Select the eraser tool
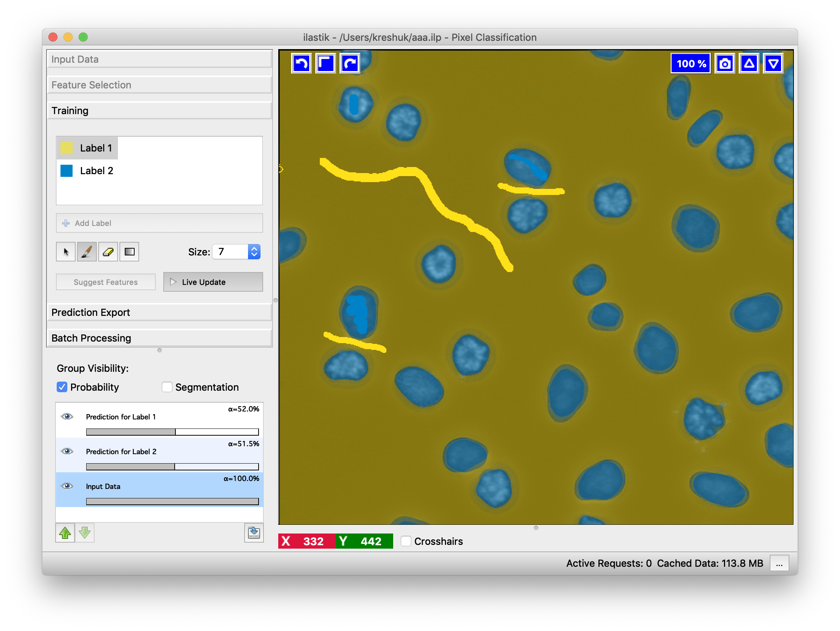 coord(108,252)
